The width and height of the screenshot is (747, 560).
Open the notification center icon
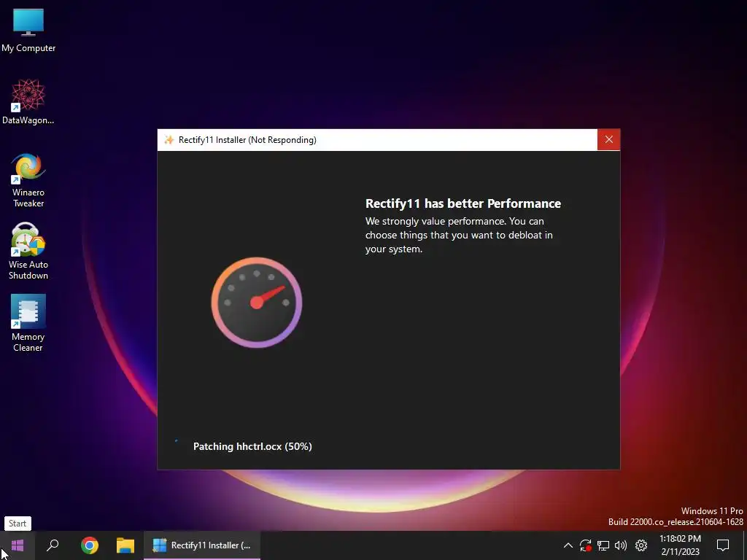click(723, 545)
